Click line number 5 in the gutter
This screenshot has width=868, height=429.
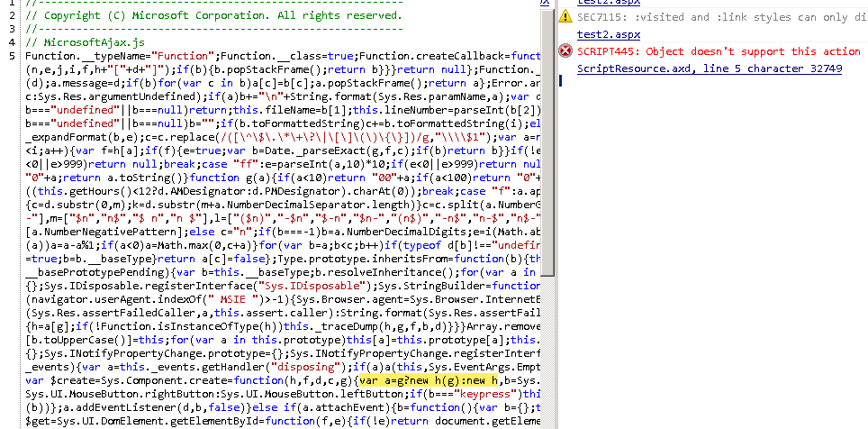tap(12, 55)
